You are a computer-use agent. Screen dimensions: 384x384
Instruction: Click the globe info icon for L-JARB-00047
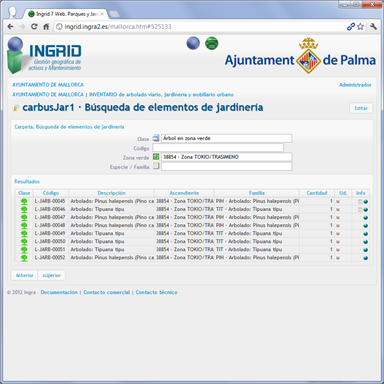366,218
